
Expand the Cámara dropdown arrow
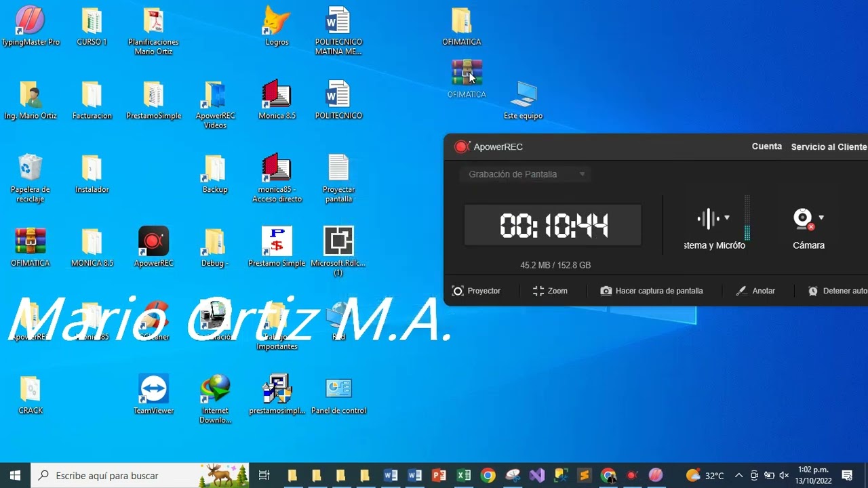[x=821, y=218]
